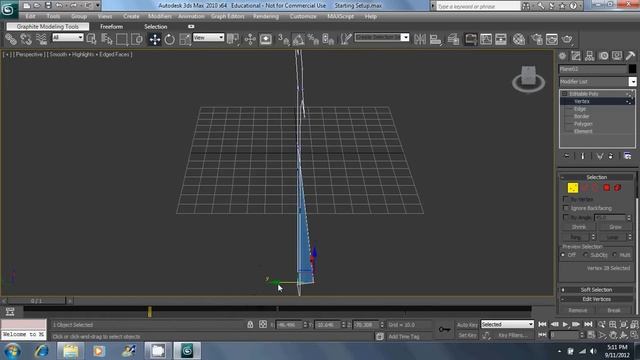The height and width of the screenshot is (360, 640).
Task: Toggle the Angle Snap icon
Action: coord(298,39)
